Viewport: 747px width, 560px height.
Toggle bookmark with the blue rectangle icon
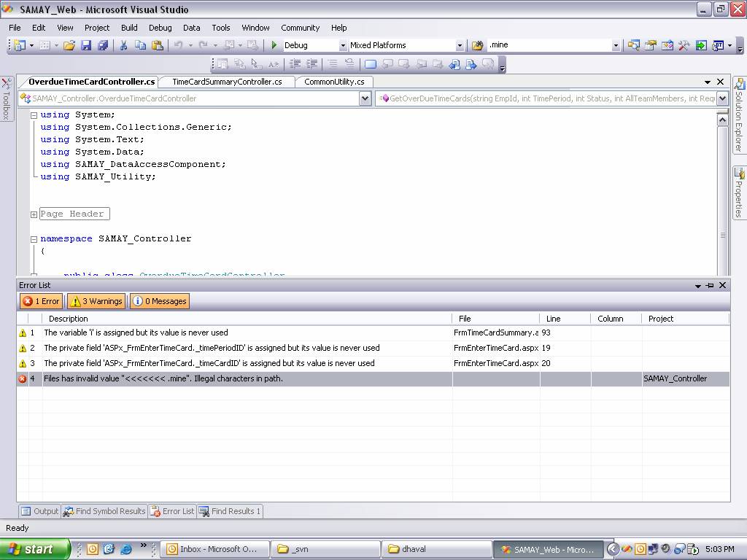370,64
